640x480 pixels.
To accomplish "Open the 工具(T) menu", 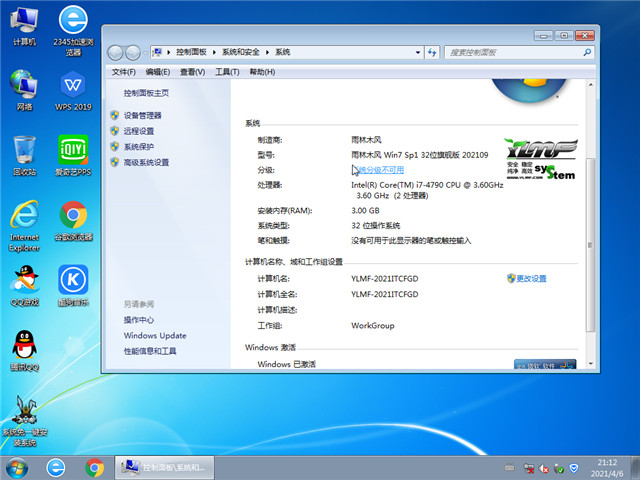I will (x=227, y=72).
